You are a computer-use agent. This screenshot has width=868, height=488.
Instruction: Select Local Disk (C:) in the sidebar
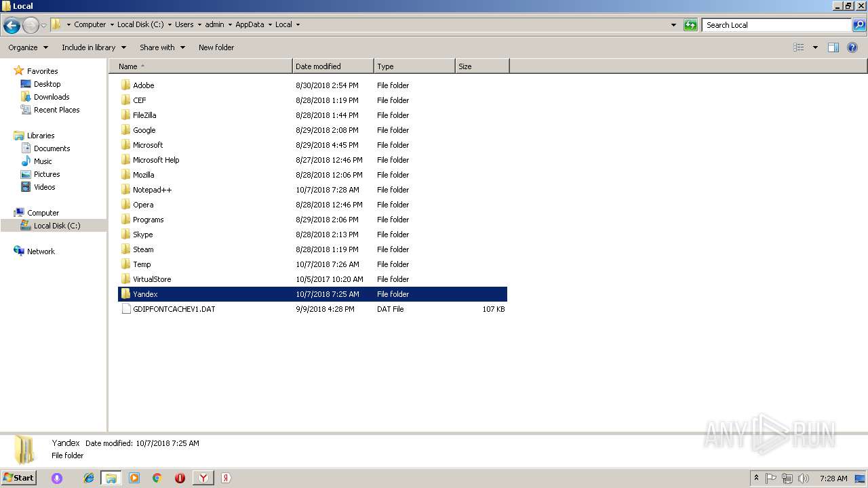[x=57, y=226]
